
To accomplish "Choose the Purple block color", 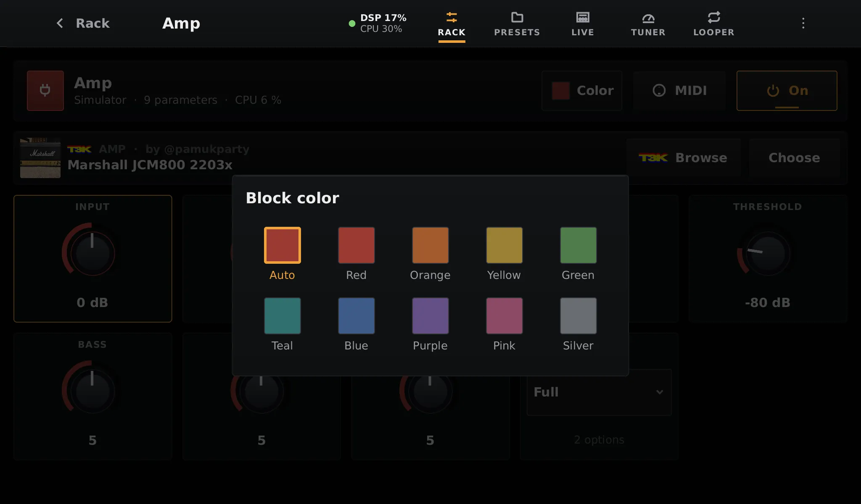I will pyautogui.click(x=430, y=316).
